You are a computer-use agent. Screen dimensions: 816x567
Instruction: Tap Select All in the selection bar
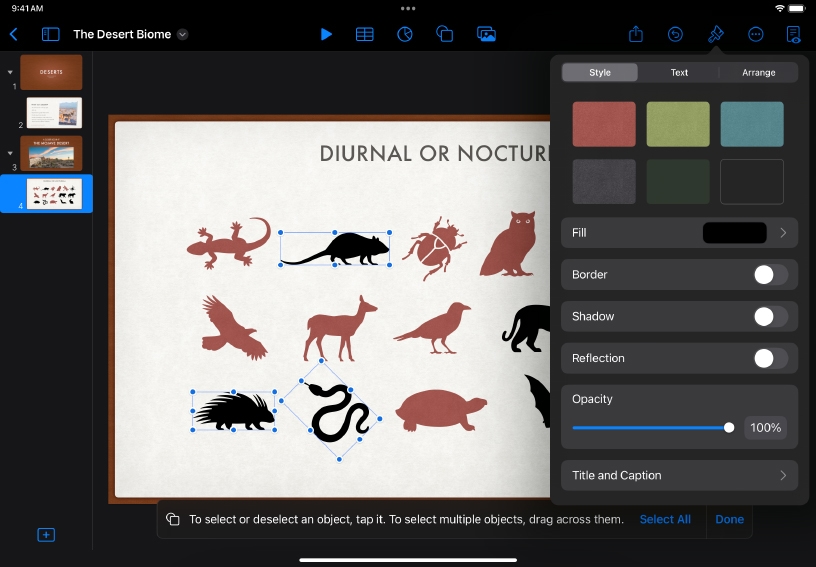point(665,520)
